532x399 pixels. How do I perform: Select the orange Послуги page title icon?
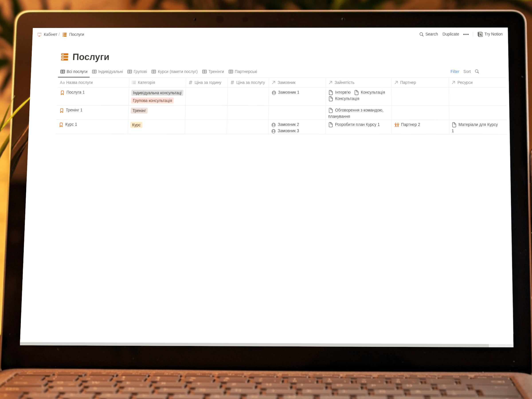tap(65, 57)
